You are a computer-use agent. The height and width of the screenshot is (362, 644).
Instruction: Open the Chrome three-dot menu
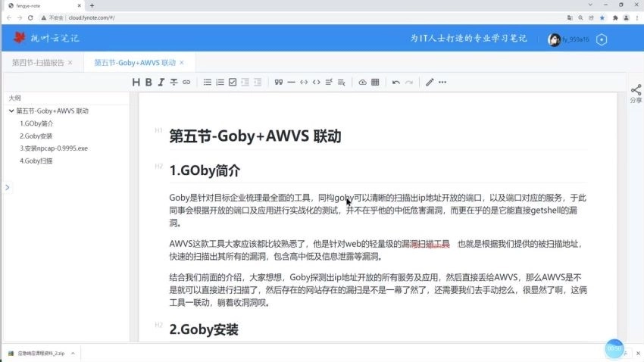(x=637, y=18)
